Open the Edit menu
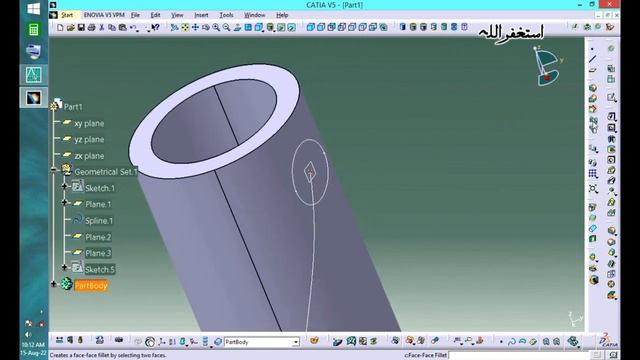This screenshot has width=640, height=360. click(155, 15)
